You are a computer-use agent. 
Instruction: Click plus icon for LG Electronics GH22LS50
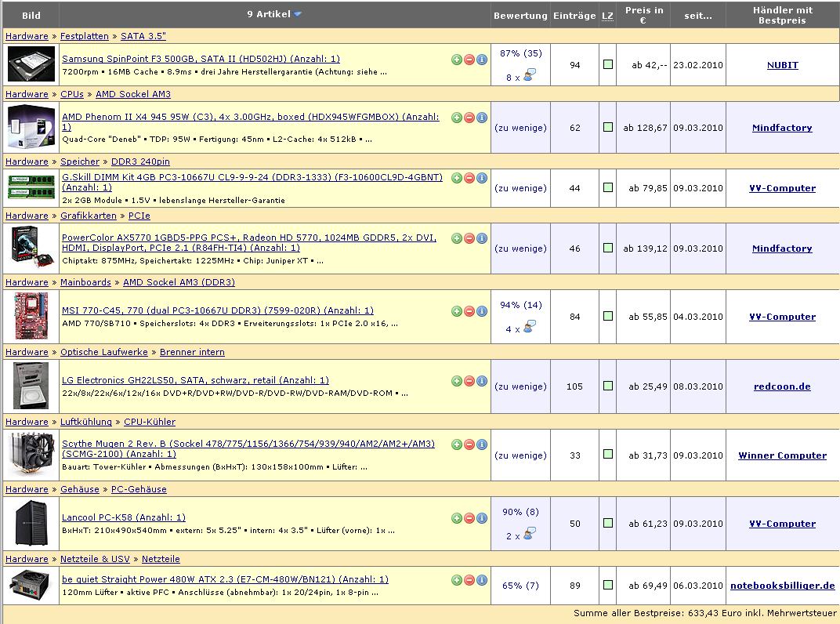point(456,381)
